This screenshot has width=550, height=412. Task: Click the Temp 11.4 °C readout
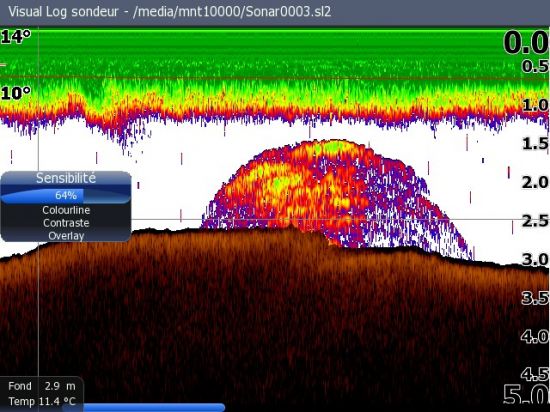42,401
